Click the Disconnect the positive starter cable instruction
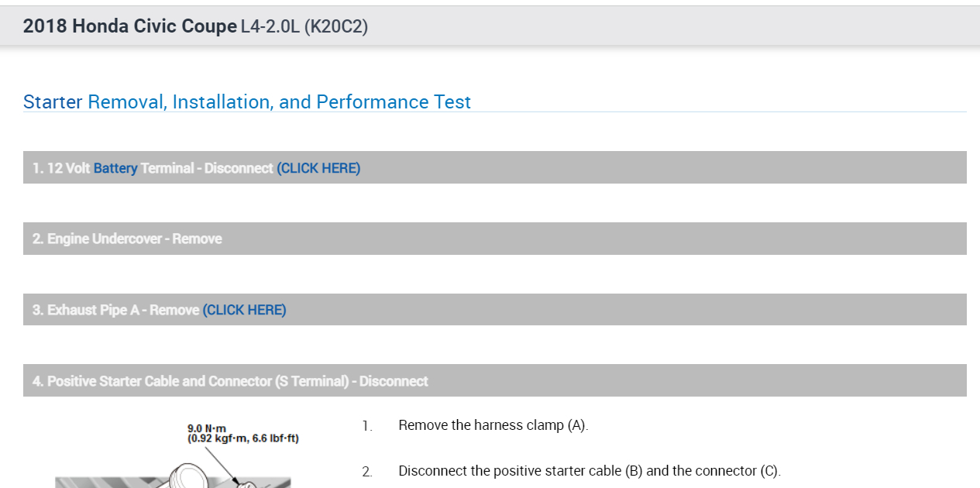980x488 pixels. pyautogui.click(x=589, y=471)
